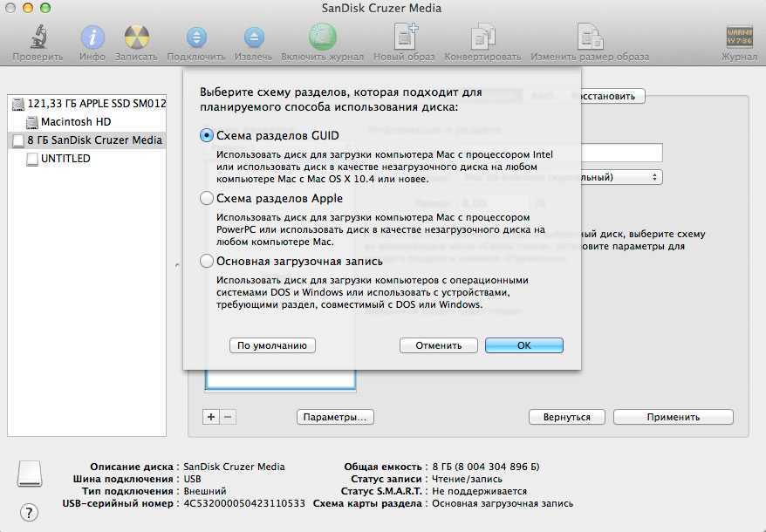Click the Конвертировать toolbar icon
Viewport: 766px width, 532px height.
coord(482,37)
